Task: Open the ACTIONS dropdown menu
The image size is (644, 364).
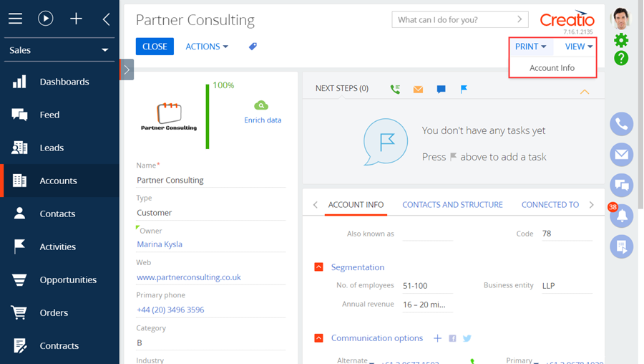Action: pos(207,47)
